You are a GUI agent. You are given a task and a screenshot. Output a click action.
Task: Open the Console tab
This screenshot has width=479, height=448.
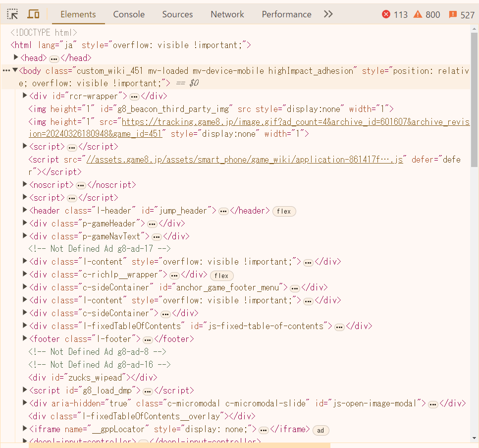pos(129,14)
